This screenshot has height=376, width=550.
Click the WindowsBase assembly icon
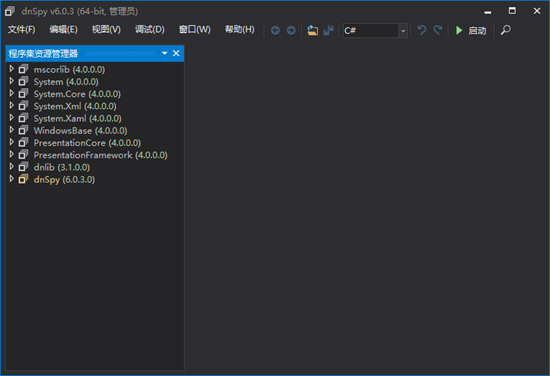(x=23, y=130)
